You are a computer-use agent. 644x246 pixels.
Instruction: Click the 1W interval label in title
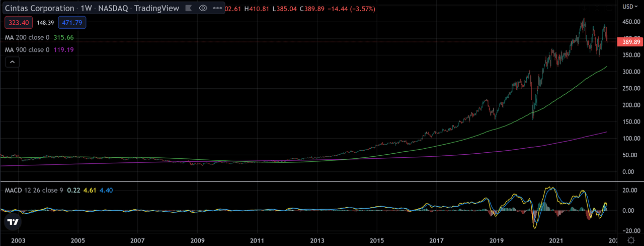pos(86,9)
